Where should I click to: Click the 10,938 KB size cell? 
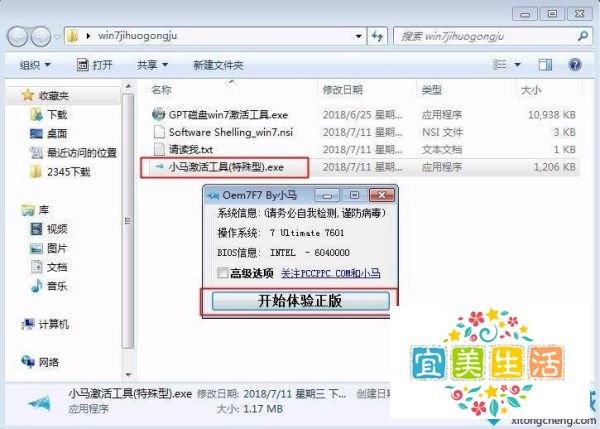click(551, 114)
